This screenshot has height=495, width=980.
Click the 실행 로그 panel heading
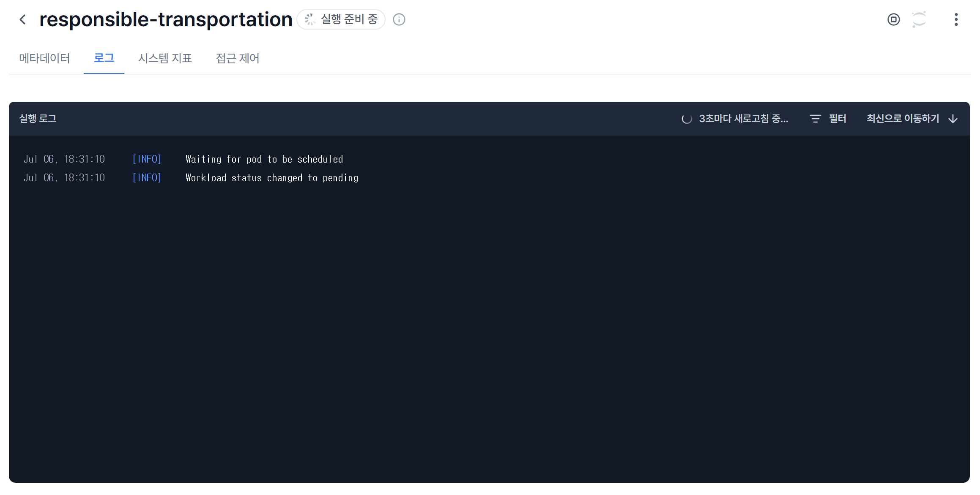click(x=38, y=119)
